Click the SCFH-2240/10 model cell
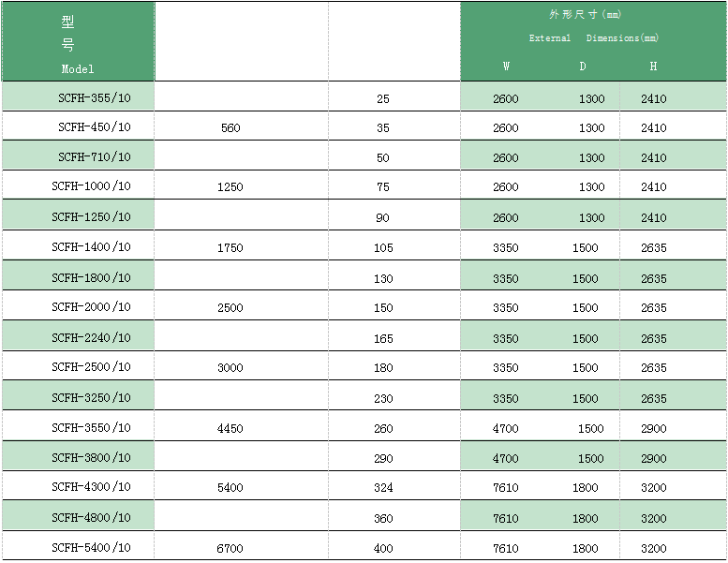The height and width of the screenshot is (563, 728). pos(91,337)
